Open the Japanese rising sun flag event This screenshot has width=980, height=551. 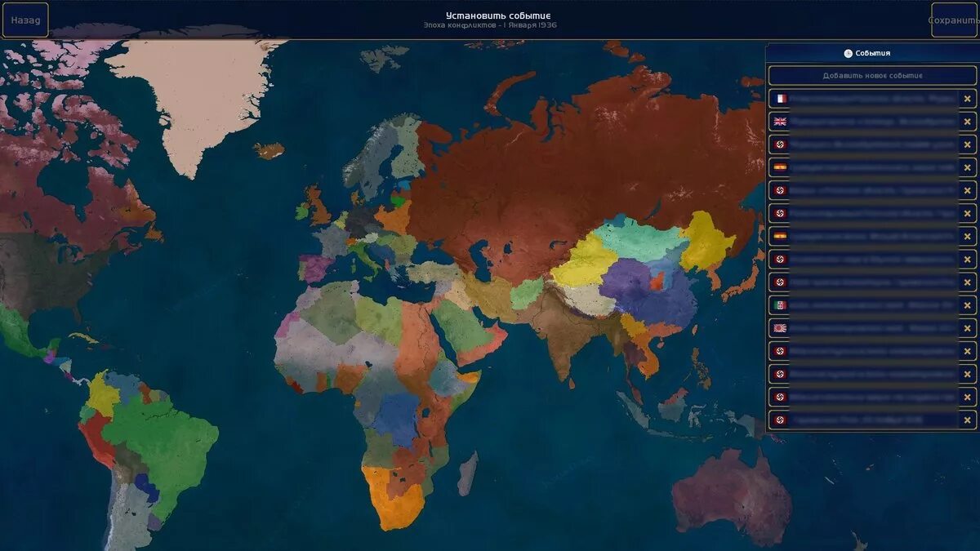click(x=863, y=328)
